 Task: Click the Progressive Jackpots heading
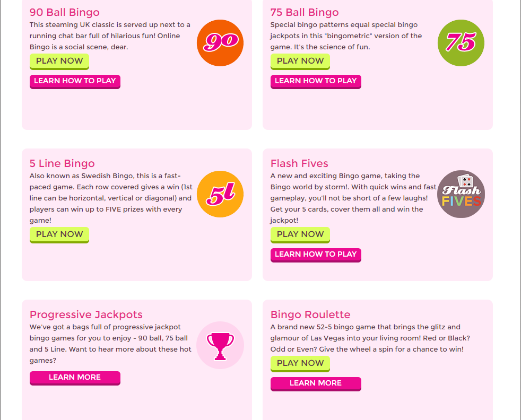click(x=86, y=314)
